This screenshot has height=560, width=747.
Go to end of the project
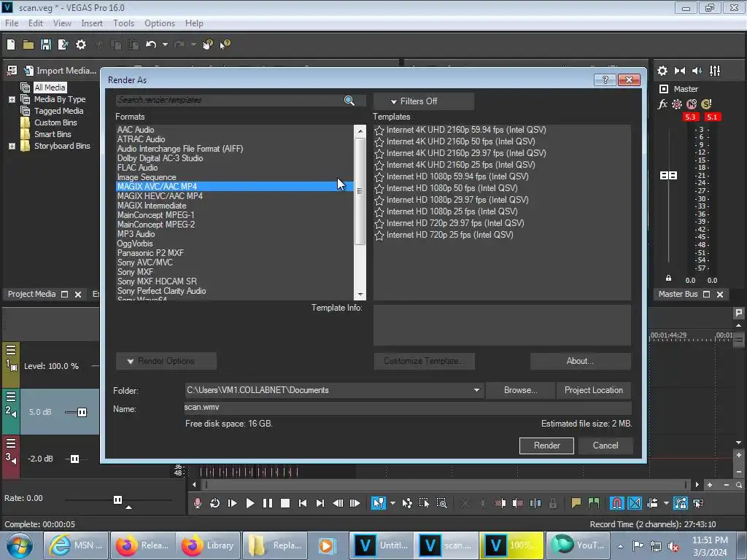click(320, 503)
